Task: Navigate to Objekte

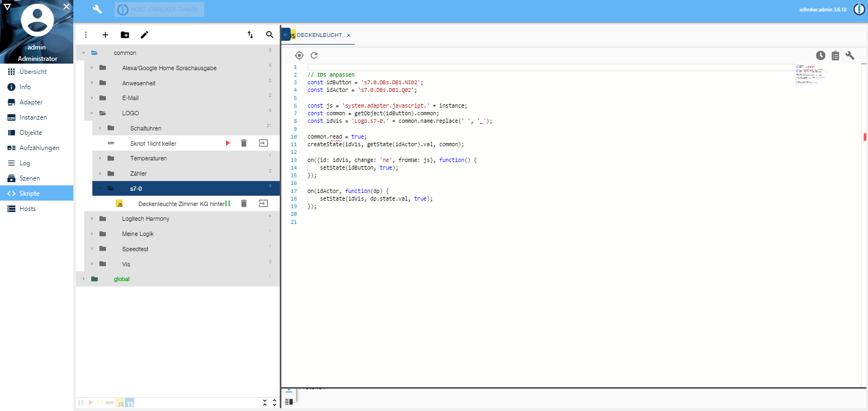Action: [x=36, y=132]
